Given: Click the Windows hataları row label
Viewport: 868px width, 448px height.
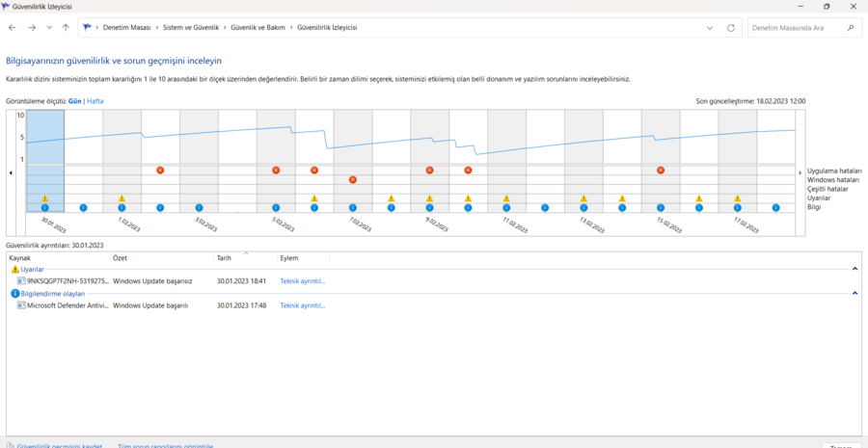Looking at the screenshot, I should [x=833, y=180].
